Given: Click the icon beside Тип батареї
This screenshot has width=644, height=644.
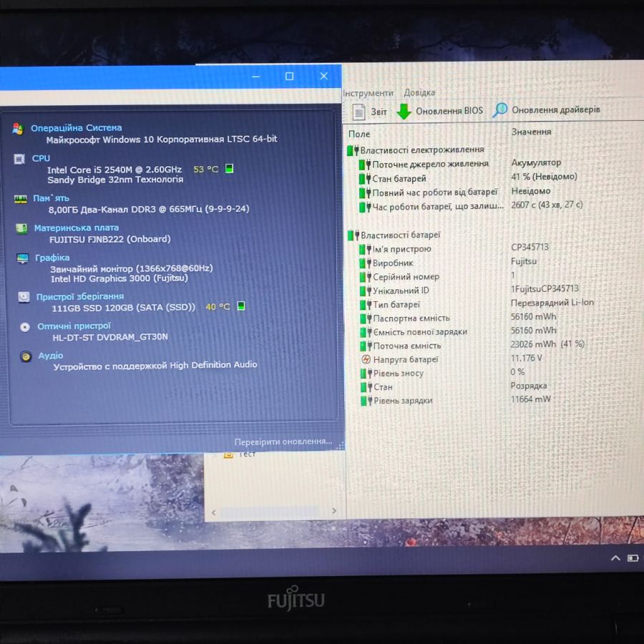Looking at the screenshot, I should (366, 305).
